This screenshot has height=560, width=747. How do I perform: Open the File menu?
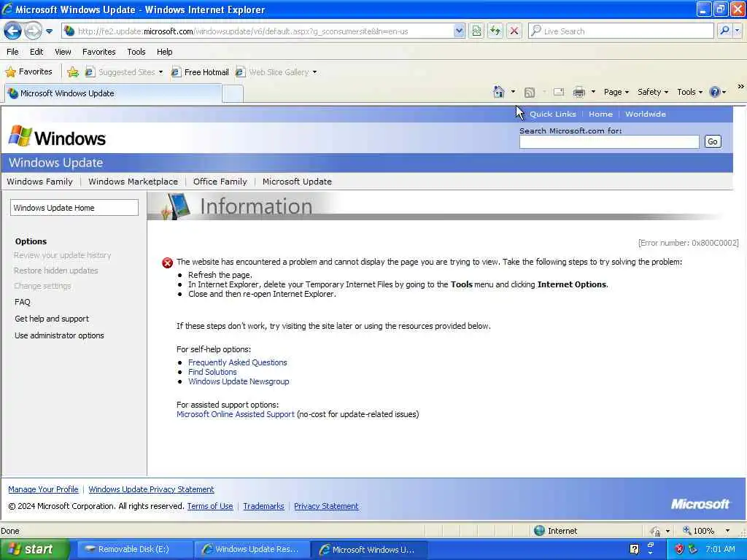pyautogui.click(x=13, y=52)
